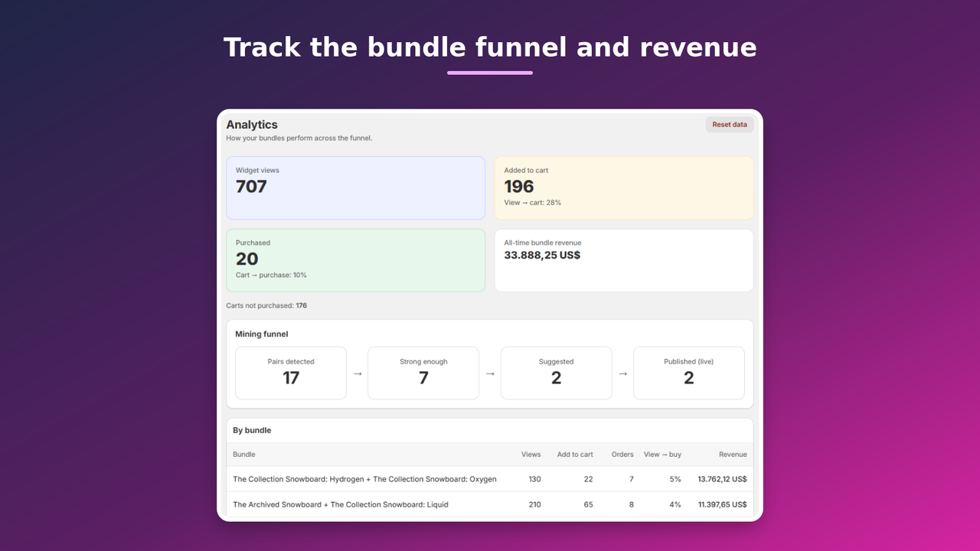Select the Archived Snowboard + Liquid bundle row

click(x=490, y=504)
